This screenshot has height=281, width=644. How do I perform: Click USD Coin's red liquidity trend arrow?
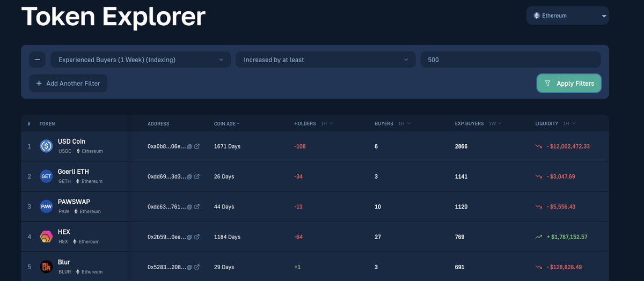pos(538,146)
